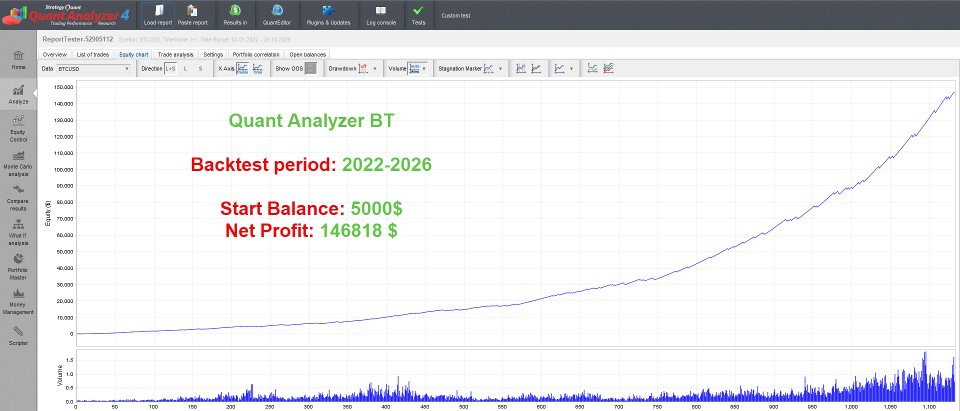
Task: Switch to the Overview tab
Action: [x=54, y=55]
